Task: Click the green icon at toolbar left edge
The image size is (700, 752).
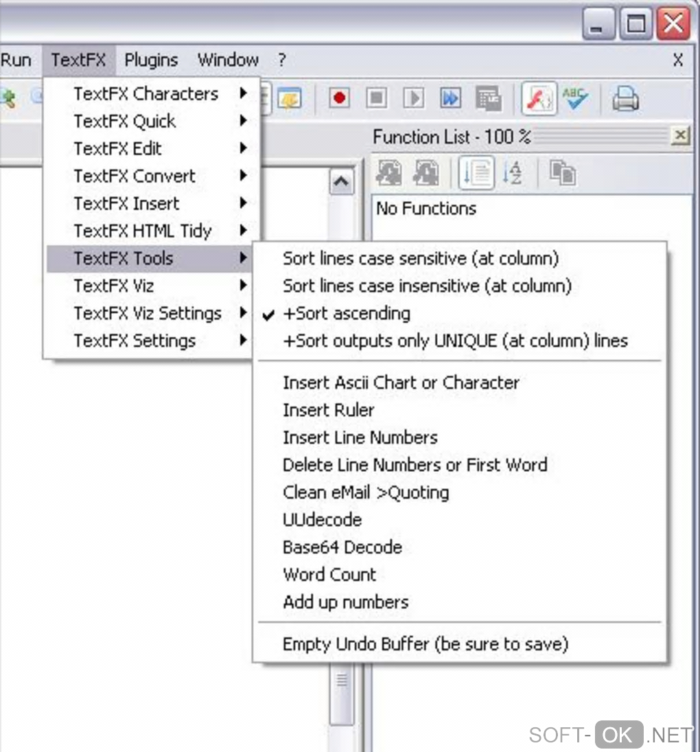Action: 8,98
